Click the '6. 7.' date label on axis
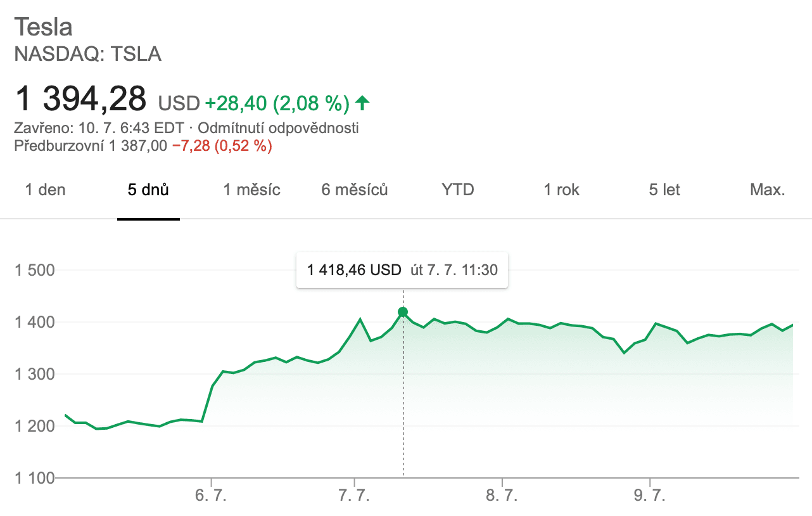This screenshot has width=812, height=516. [x=212, y=496]
